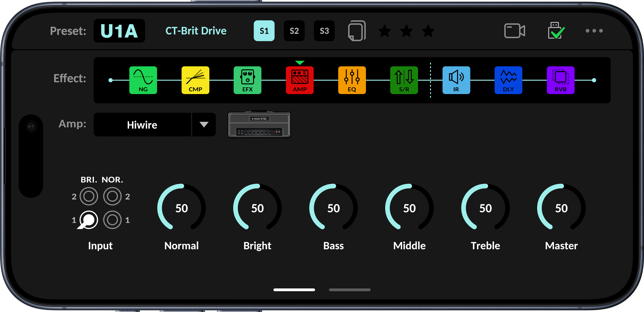
Task: Open the S/R send return block
Action: pos(404,80)
